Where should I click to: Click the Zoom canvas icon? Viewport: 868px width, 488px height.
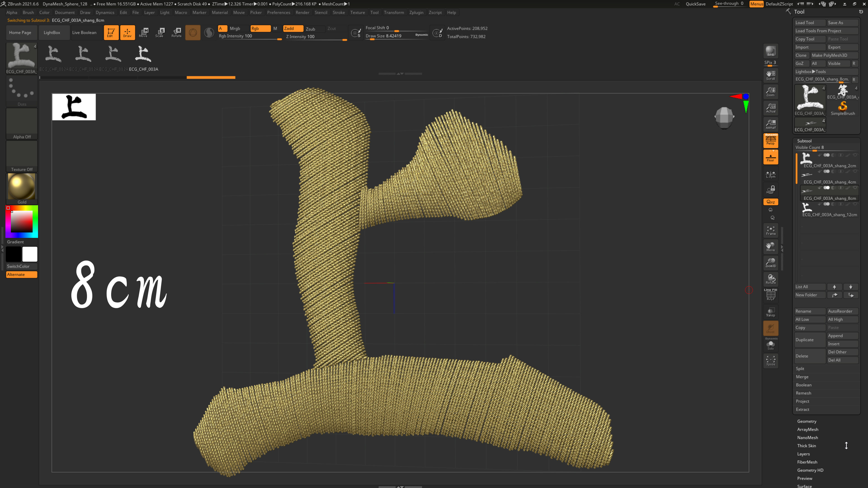[770, 92]
